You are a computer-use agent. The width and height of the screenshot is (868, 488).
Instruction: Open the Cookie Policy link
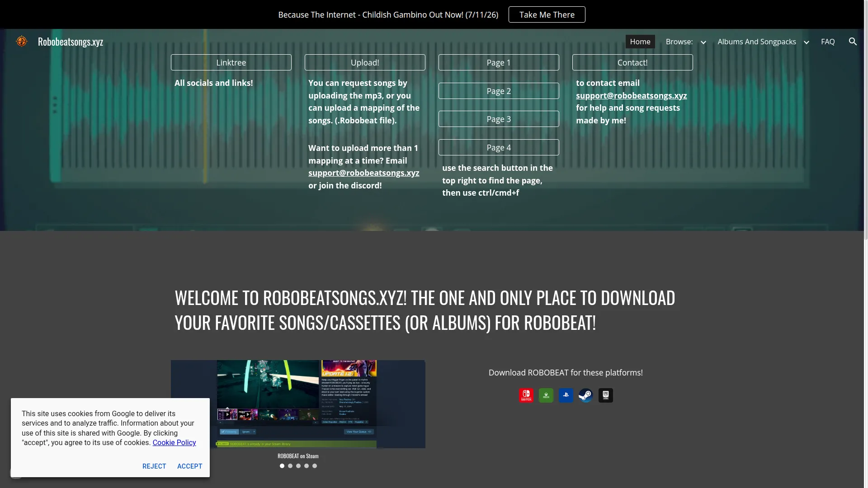coord(174,442)
